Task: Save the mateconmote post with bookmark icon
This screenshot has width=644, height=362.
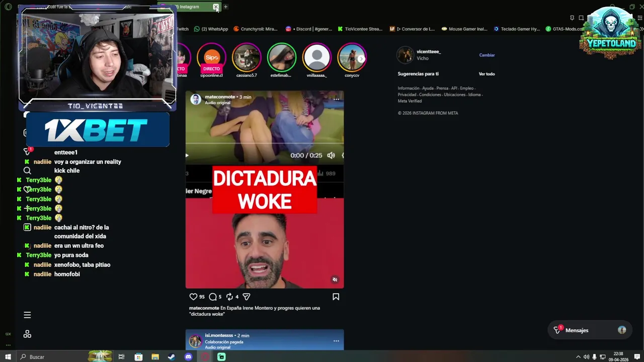Action: click(x=336, y=297)
